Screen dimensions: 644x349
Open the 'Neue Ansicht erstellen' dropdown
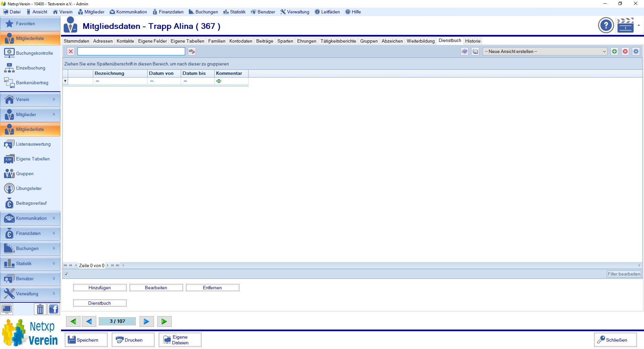click(x=545, y=51)
